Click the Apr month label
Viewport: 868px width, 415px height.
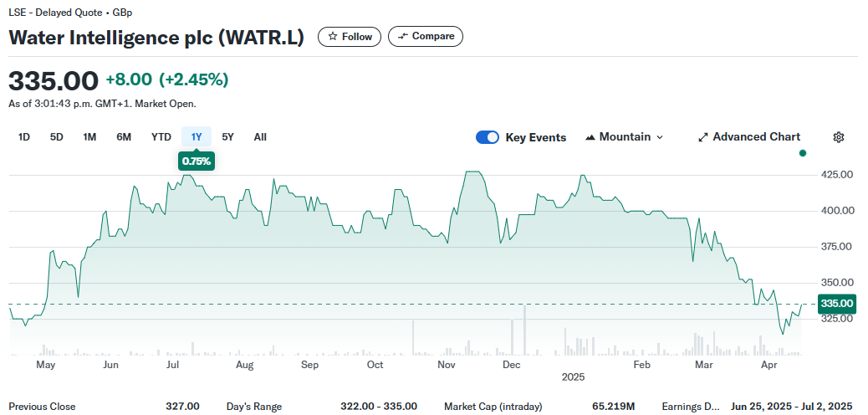click(768, 365)
